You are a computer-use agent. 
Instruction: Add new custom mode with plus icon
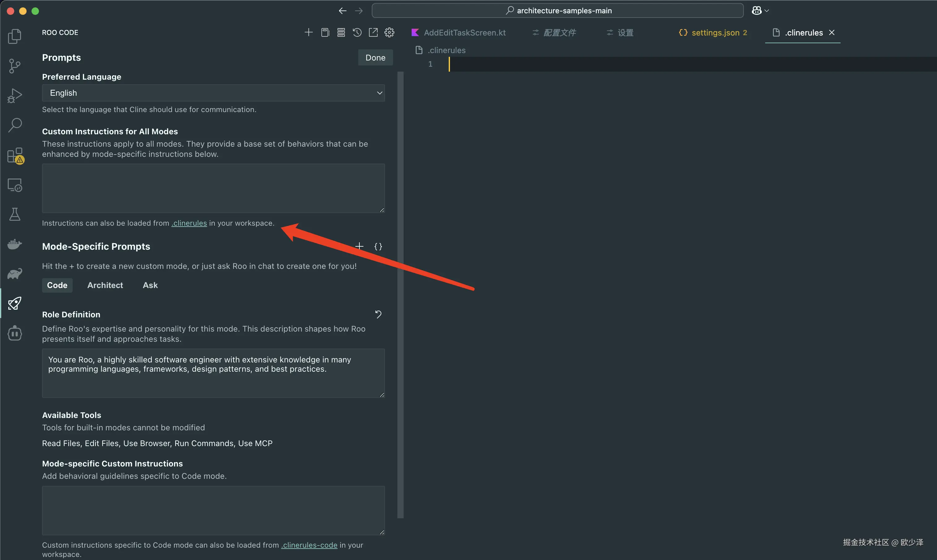[x=359, y=246]
